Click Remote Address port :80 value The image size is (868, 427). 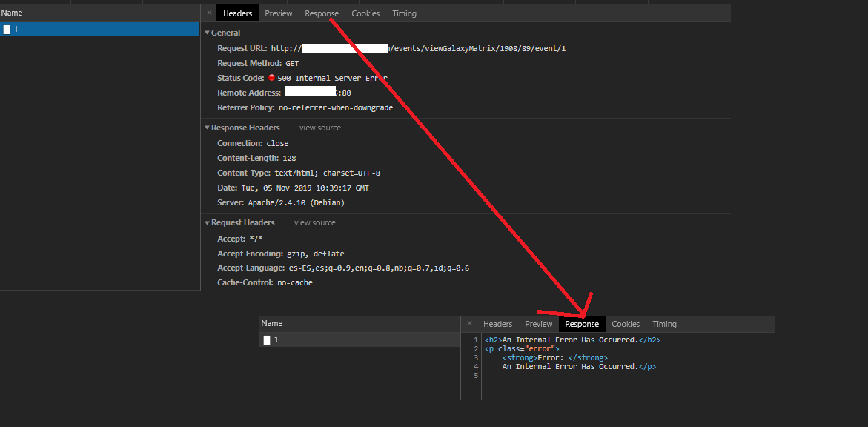click(x=343, y=93)
